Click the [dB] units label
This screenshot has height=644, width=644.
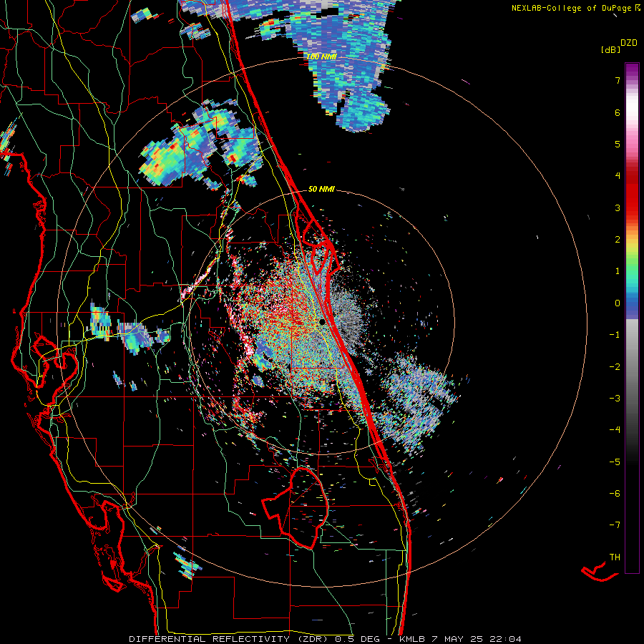coord(610,50)
